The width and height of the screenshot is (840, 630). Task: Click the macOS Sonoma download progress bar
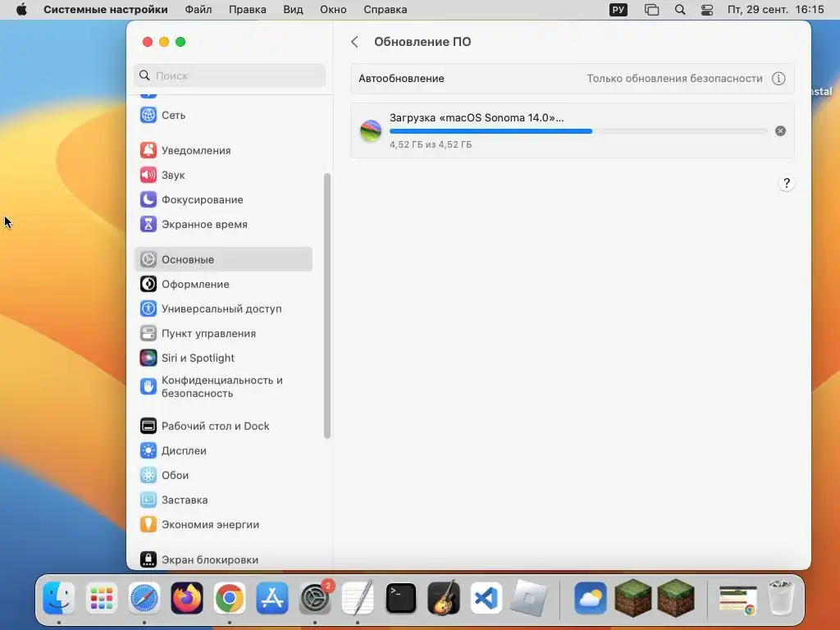point(578,131)
